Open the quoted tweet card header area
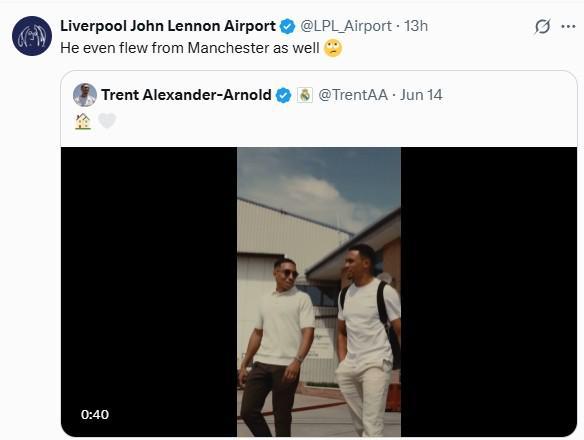The width and height of the screenshot is (584, 440). pos(319,109)
